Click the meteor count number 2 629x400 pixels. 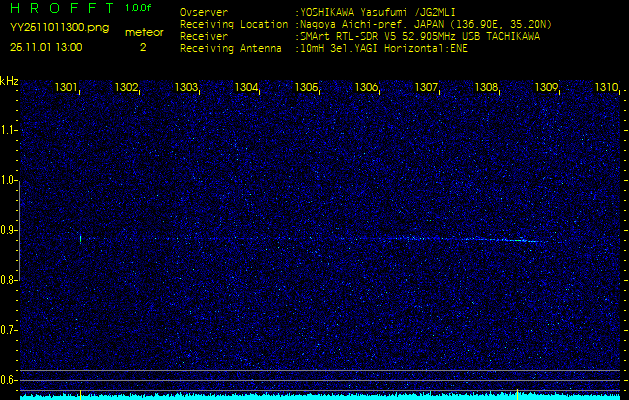(143, 46)
